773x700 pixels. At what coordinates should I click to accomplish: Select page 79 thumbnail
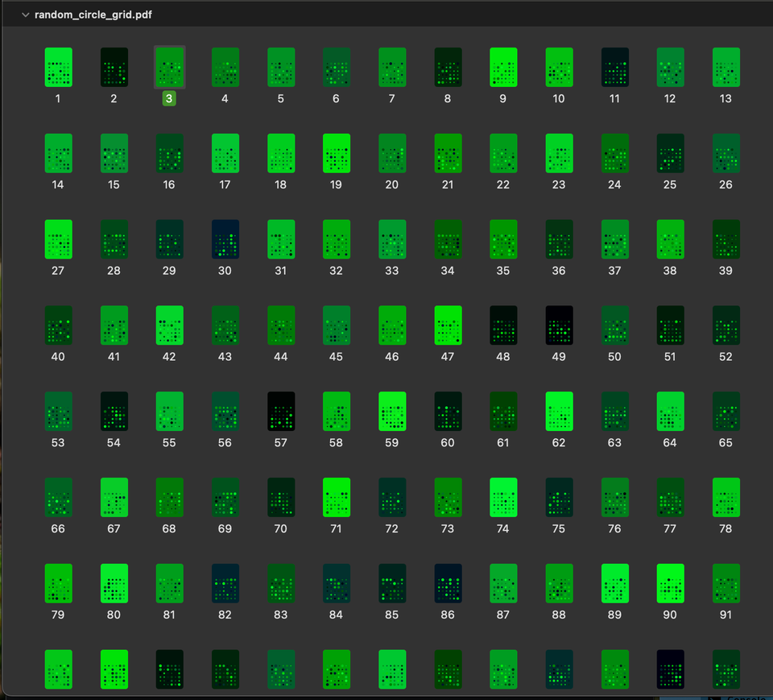tap(58, 584)
